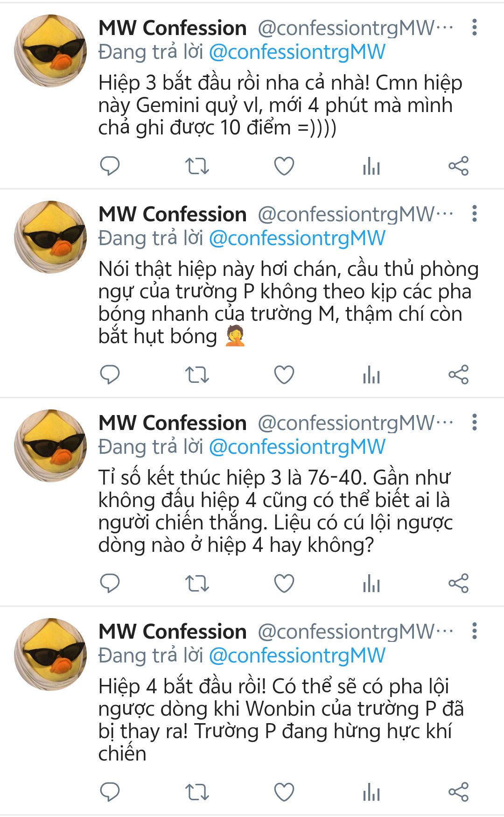The width and height of the screenshot is (504, 817).
Task: View analytics of first tweet
Action: pos(371,166)
